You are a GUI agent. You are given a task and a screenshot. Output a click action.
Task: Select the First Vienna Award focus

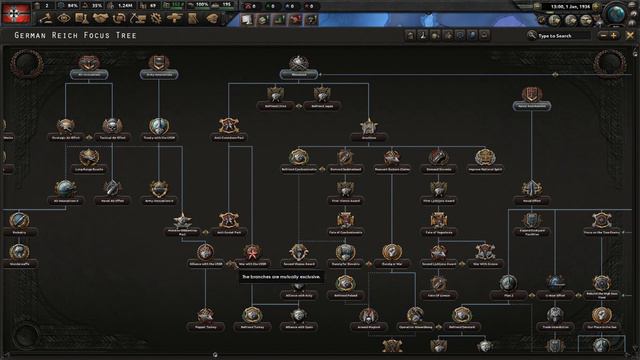point(345,193)
